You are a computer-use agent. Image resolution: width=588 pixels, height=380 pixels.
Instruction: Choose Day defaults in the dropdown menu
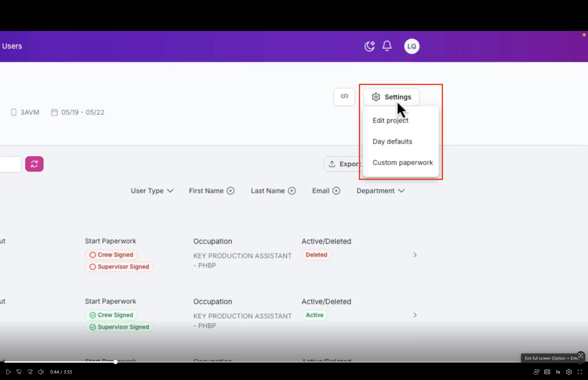(392, 141)
